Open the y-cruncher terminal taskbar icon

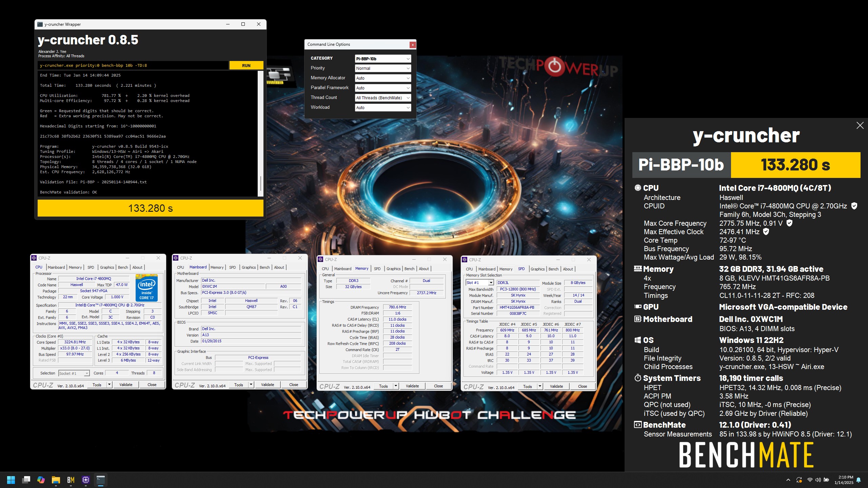click(101, 480)
